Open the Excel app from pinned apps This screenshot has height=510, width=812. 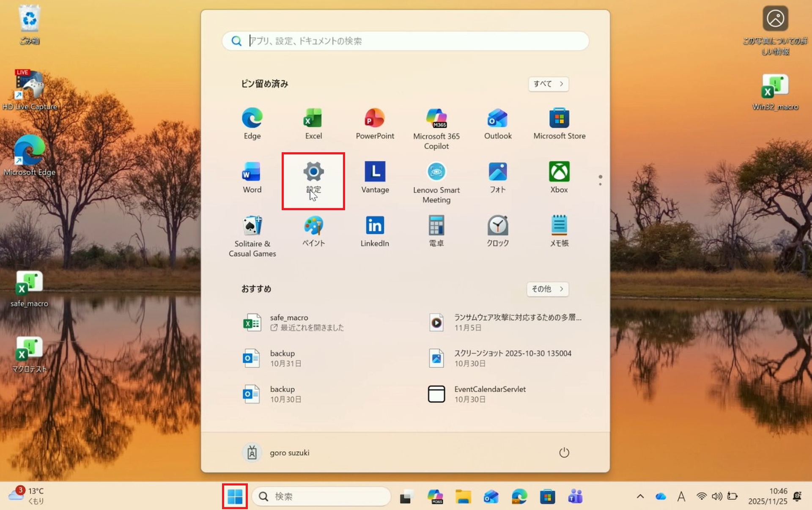click(x=313, y=123)
